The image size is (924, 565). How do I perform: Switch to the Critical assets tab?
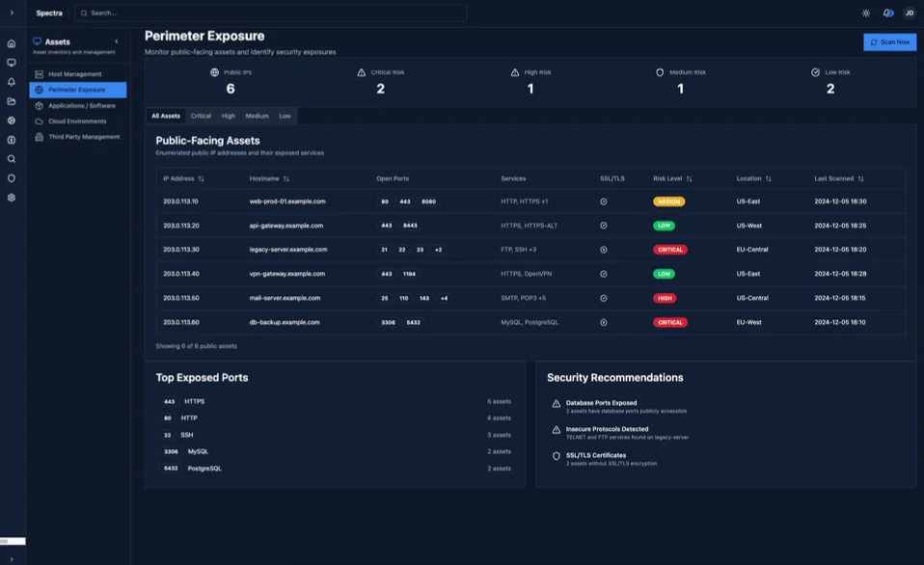tap(201, 116)
